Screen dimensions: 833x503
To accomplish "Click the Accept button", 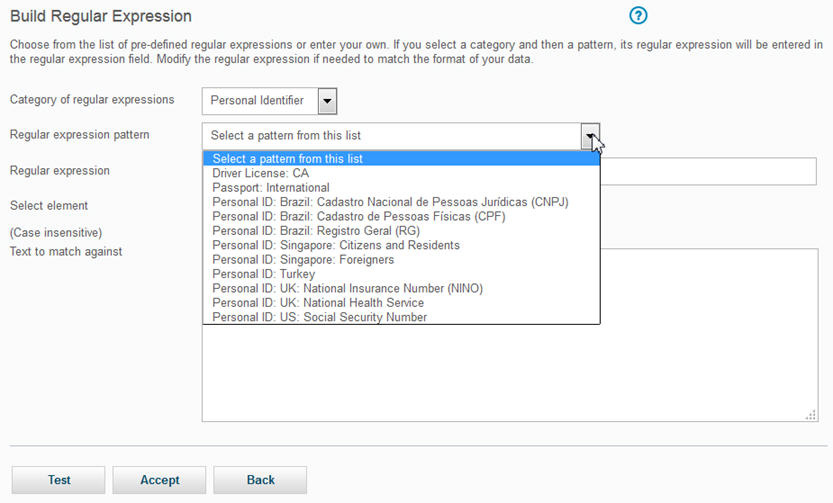I will (160, 480).
